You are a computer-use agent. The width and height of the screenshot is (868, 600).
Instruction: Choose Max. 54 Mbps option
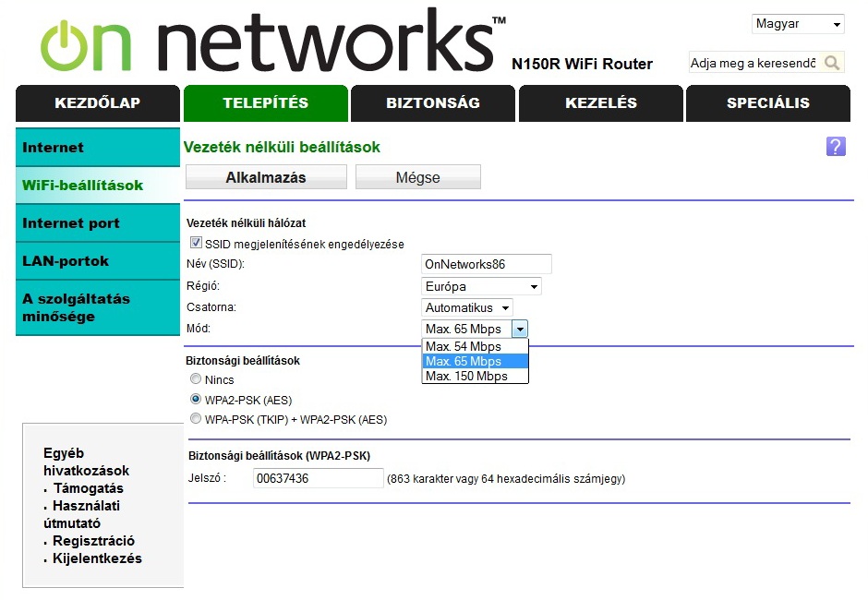pyautogui.click(x=475, y=346)
